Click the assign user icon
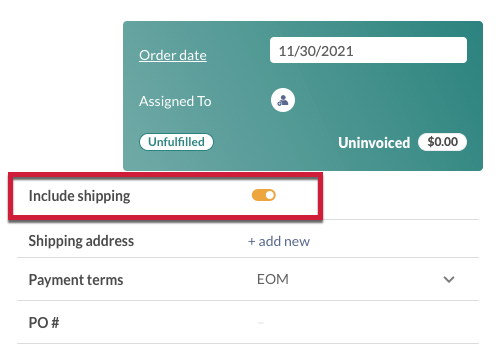Viewport: 504px width, 360px height. click(283, 100)
